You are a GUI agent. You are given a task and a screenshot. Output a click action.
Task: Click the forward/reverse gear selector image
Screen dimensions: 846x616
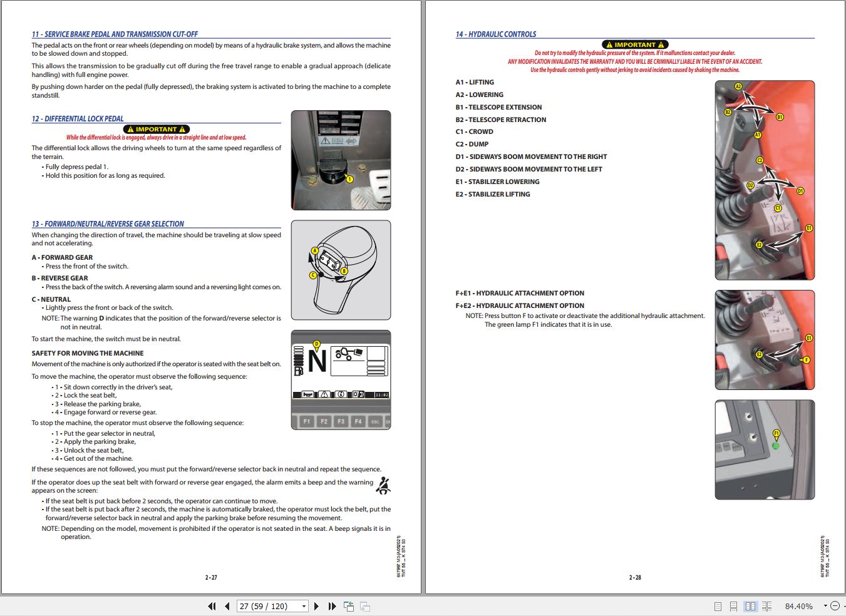pyautogui.click(x=341, y=269)
